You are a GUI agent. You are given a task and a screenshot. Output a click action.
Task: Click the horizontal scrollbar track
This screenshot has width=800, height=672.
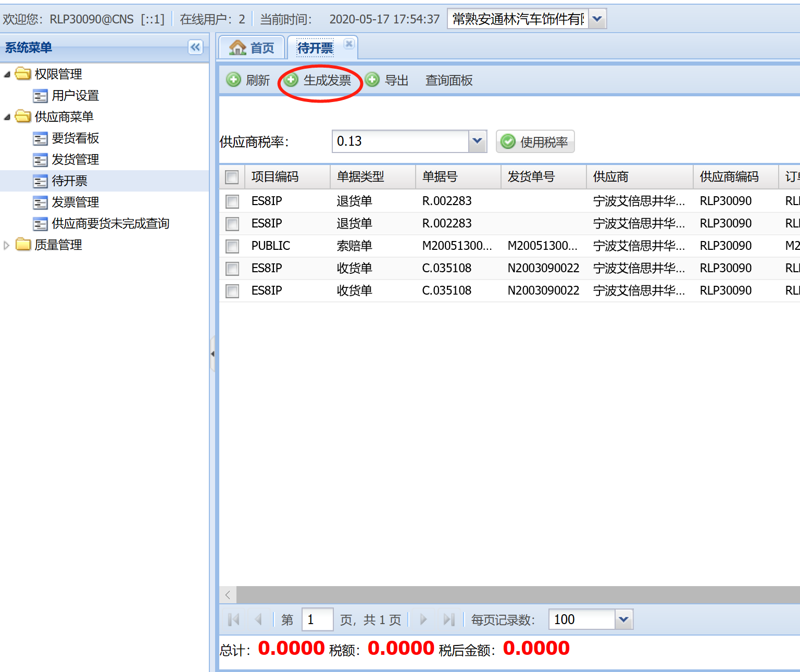coord(518,595)
